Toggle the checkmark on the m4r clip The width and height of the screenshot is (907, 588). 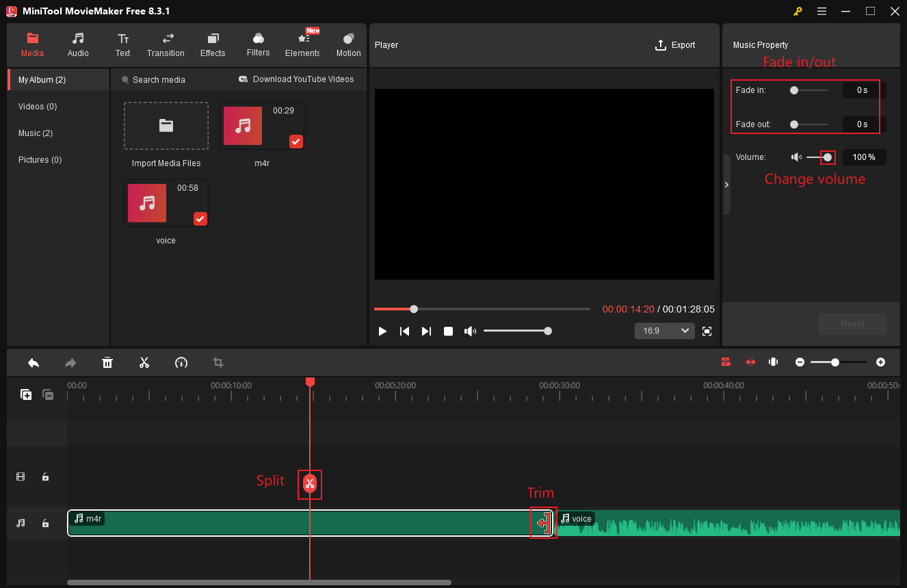(295, 142)
